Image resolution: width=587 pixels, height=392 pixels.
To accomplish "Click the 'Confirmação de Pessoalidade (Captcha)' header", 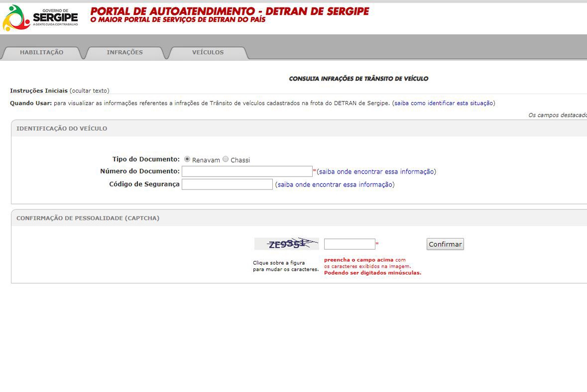I will [x=88, y=218].
